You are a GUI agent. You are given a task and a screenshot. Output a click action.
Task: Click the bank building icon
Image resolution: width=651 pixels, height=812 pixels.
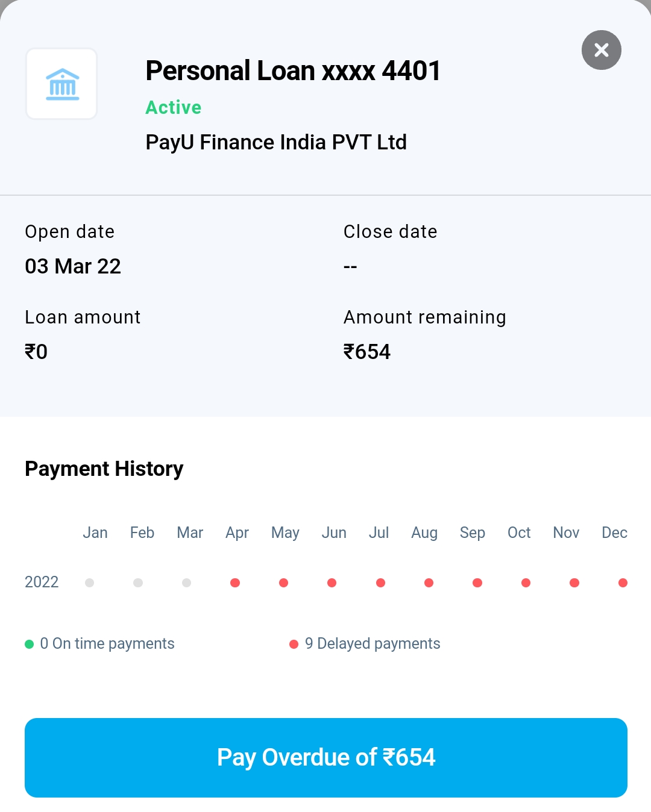(62, 84)
